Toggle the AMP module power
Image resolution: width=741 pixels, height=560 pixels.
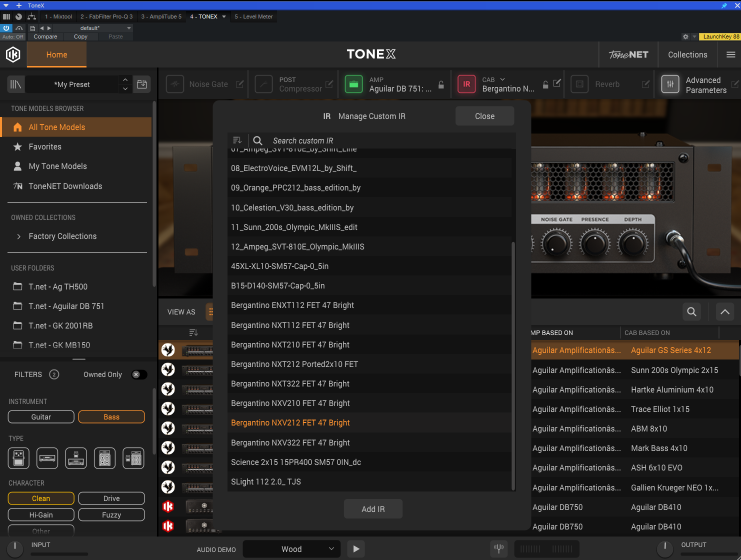point(353,84)
